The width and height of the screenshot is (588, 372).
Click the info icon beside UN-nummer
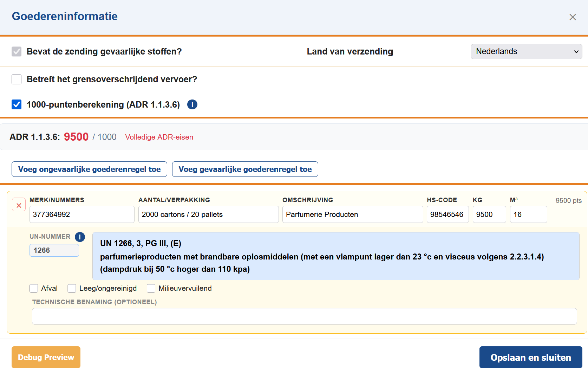(x=80, y=237)
